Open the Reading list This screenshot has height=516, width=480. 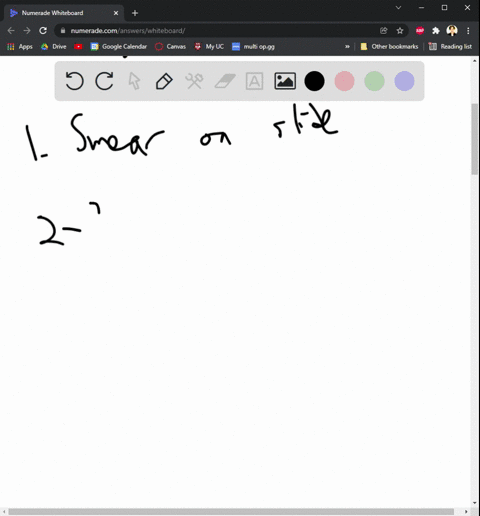coord(450,47)
